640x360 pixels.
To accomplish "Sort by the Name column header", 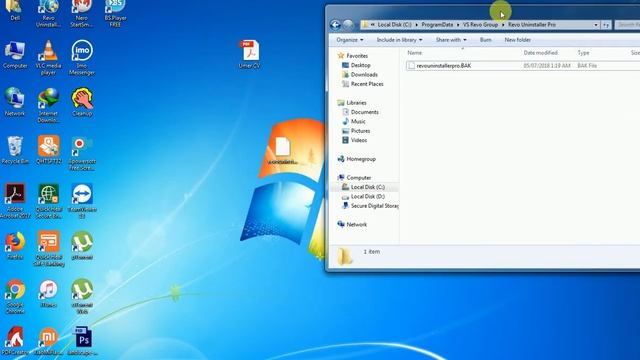I will pos(414,53).
